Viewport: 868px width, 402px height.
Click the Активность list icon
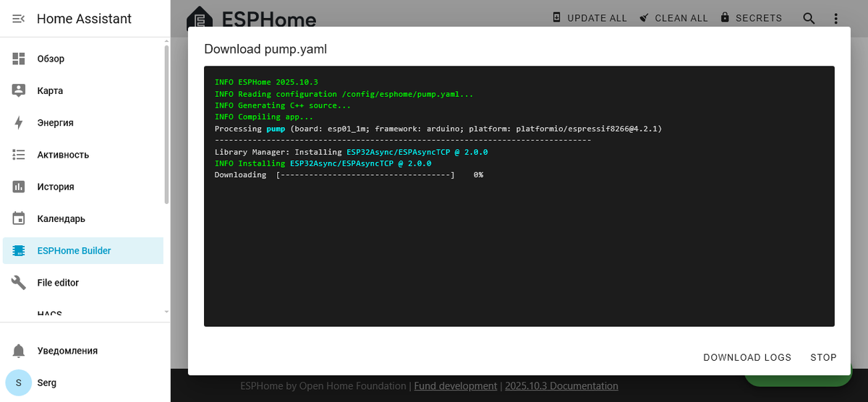pos(19,155)
